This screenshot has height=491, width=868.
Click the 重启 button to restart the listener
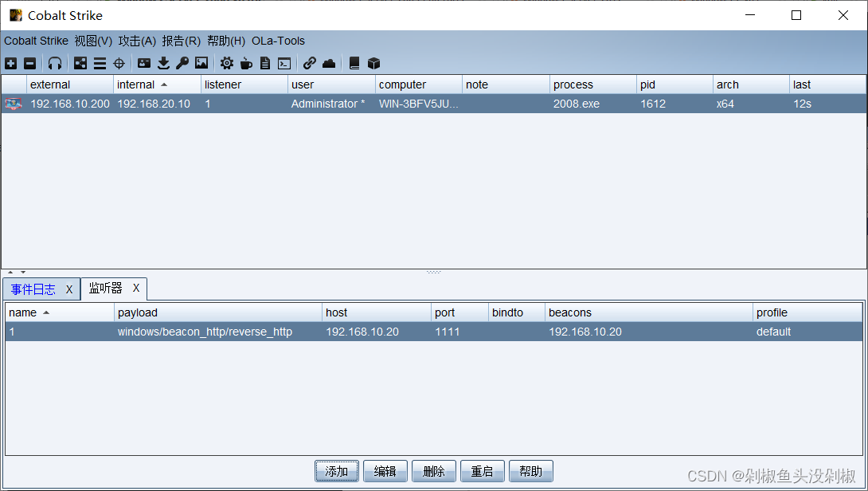(482, 471)
